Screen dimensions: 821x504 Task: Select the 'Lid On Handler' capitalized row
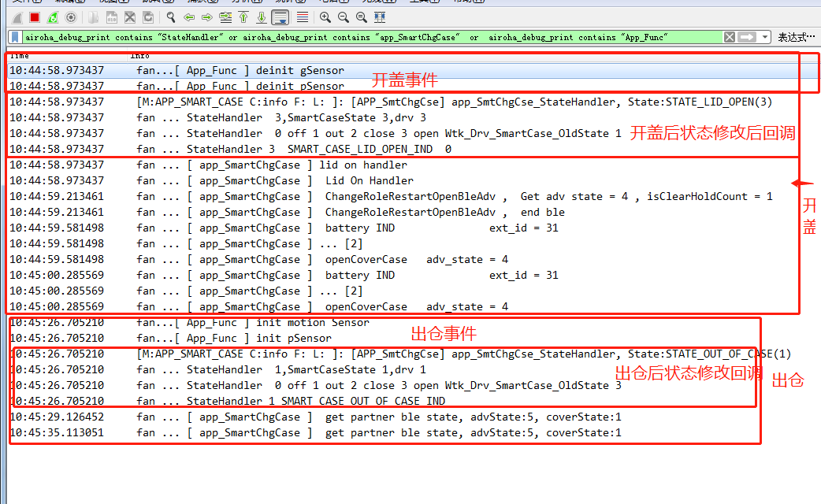click(413, 180)
